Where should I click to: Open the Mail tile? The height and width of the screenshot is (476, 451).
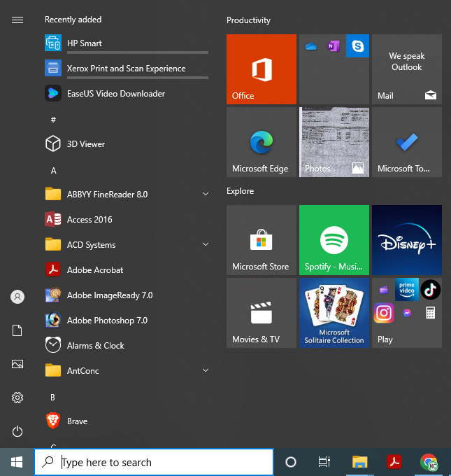coord(407,69)
